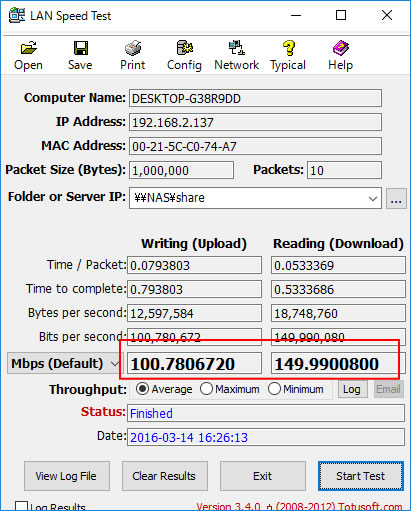Close the LAN Speed Test window
This screenshot has height=511, width=411.
387,15
